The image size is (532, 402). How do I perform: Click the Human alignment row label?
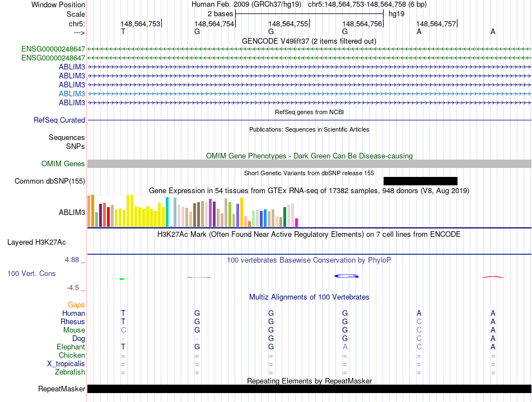pos(73,313)
